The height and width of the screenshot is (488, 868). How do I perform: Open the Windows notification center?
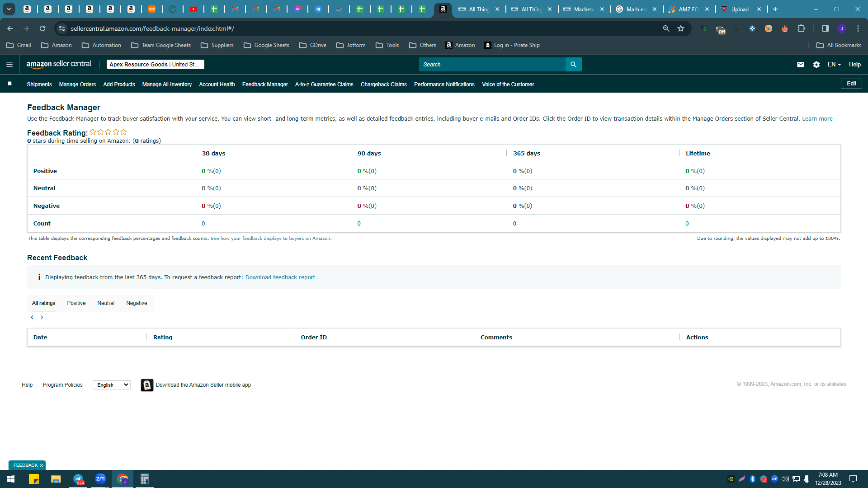pos(853,479)
